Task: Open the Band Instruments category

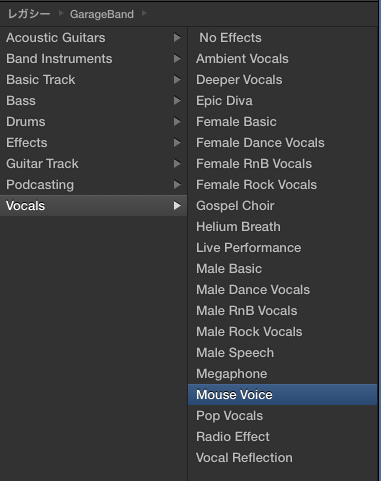Action: 93,59
